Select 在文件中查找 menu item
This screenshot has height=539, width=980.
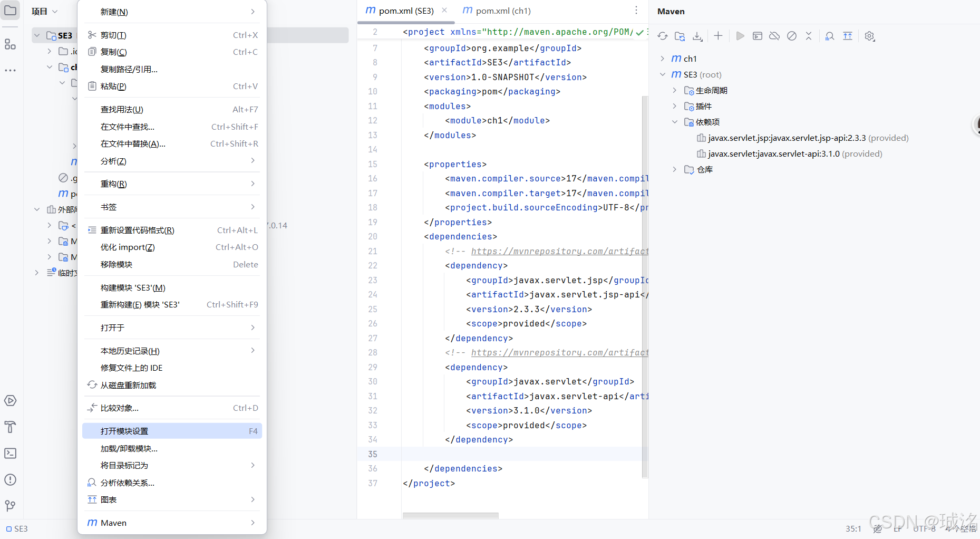pyautogui.click(x=172, y=127)
